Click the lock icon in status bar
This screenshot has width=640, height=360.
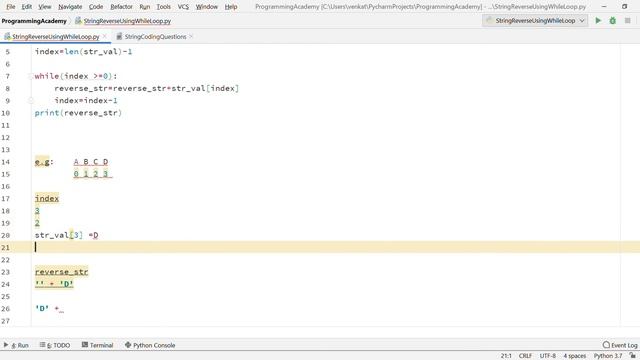tap(632, 356)
